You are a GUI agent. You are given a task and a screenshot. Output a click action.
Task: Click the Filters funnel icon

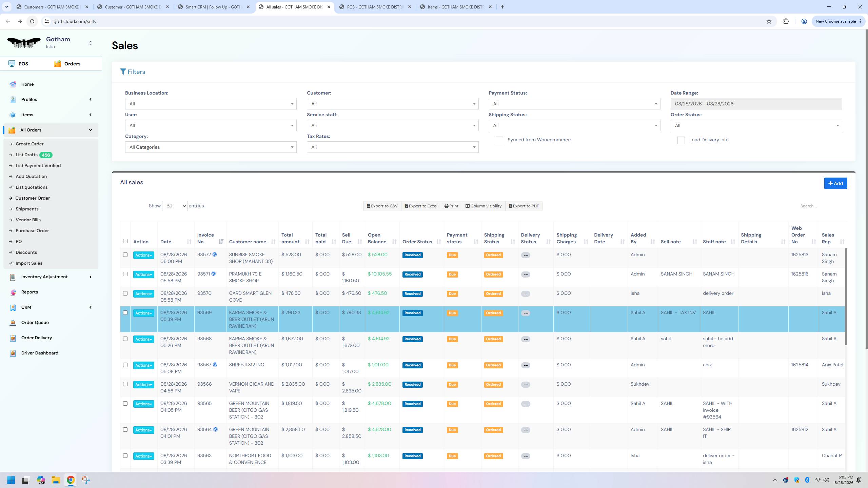click(123, 72)
